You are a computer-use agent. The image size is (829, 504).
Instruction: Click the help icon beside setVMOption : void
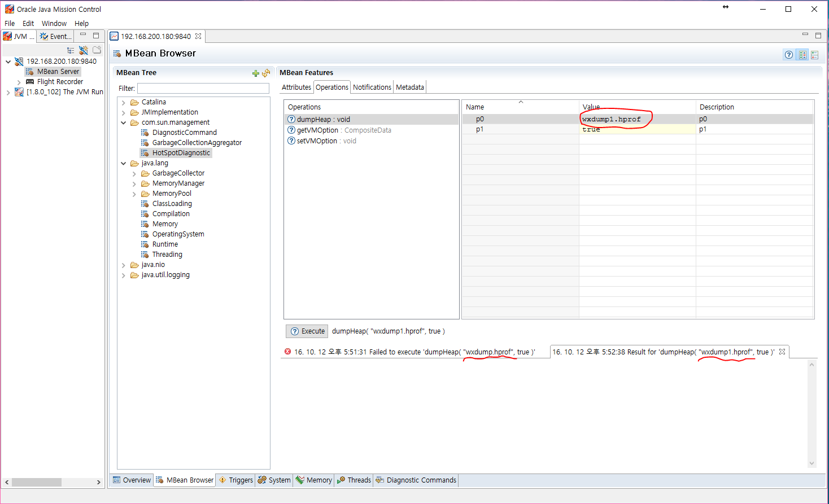click(291, 141)
